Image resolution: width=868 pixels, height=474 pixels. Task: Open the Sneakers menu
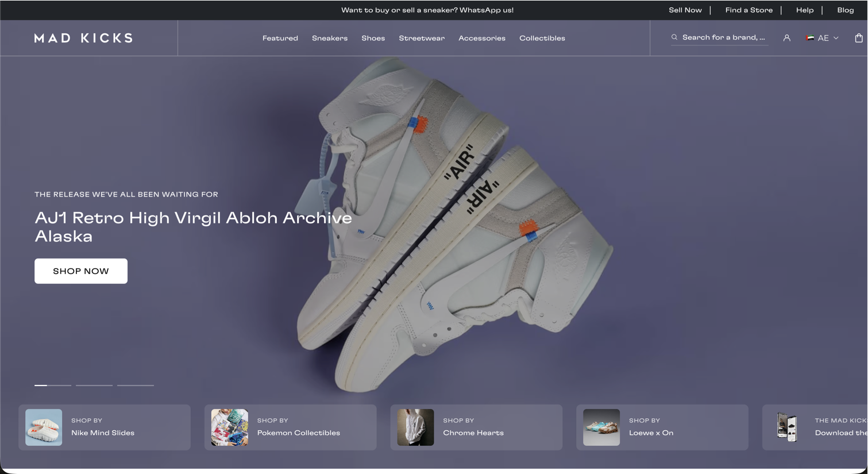(330, 38)
